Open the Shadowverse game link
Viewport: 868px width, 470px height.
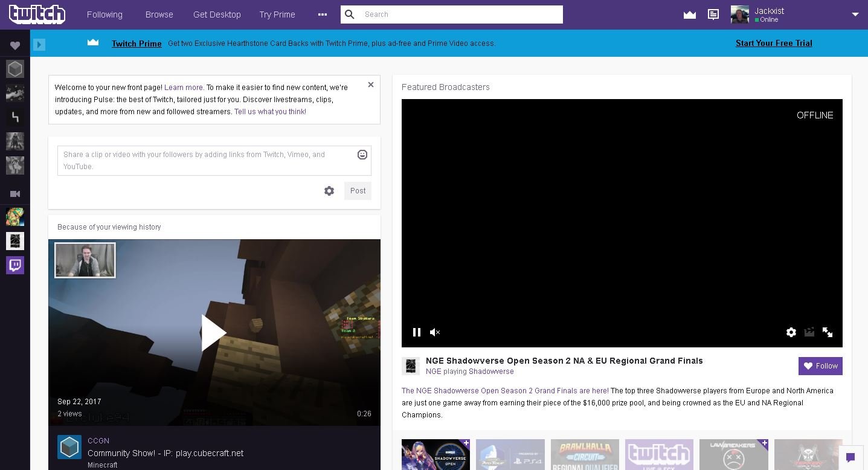tap(492, 372)
